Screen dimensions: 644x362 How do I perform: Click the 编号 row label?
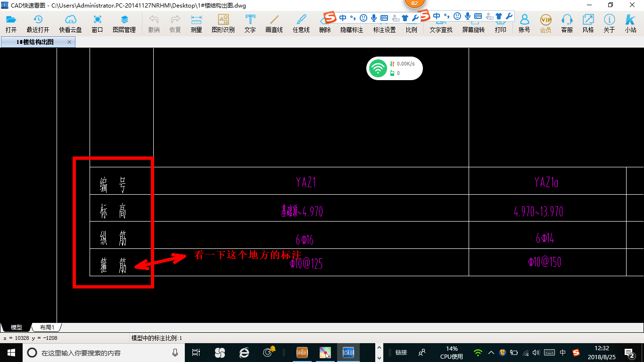113,185
